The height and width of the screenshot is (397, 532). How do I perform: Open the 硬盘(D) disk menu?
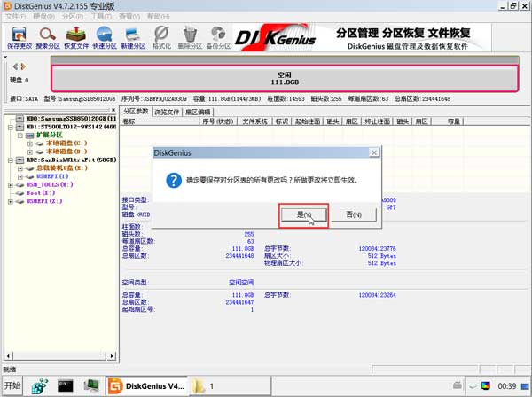coord(43,16)
